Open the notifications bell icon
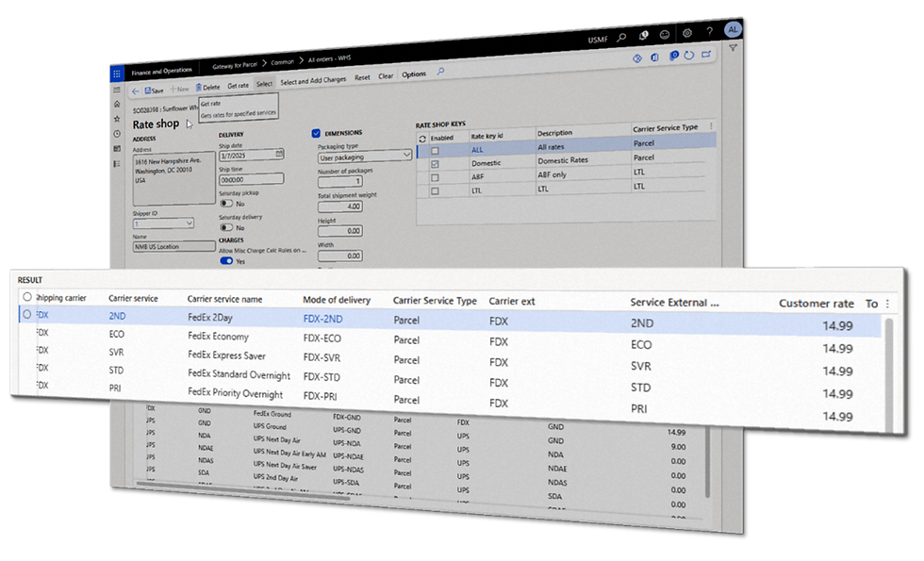The height and width of the screenshot is (561, 924). pos(643,36)
